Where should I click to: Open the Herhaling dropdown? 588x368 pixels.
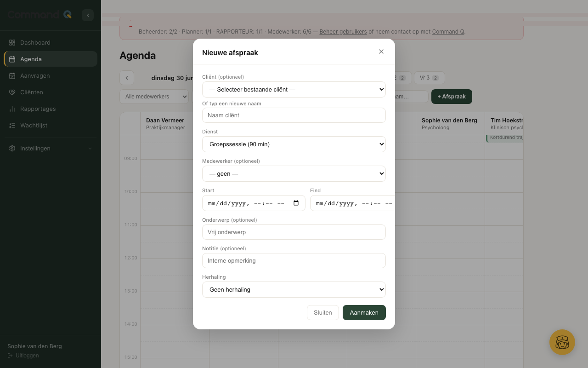[x=294, y=289]
